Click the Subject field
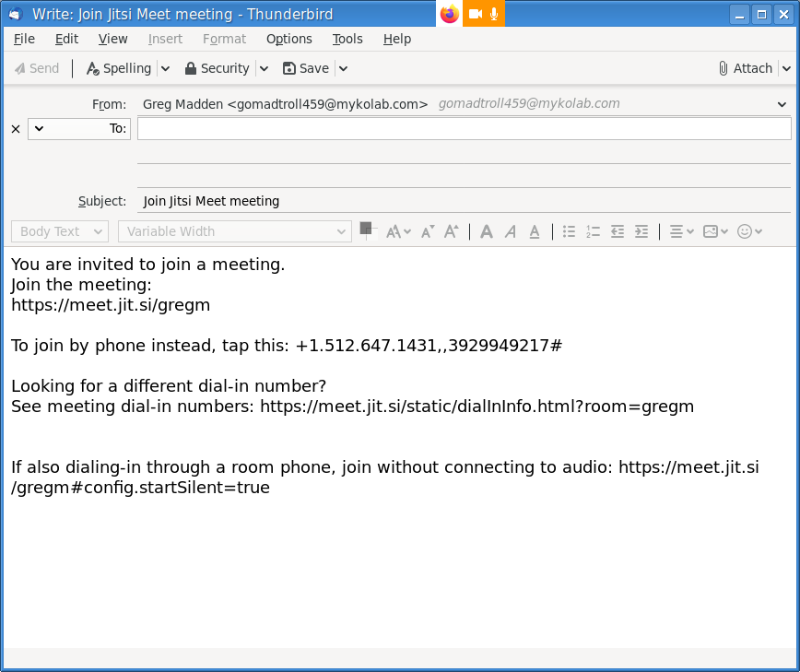 465,201
